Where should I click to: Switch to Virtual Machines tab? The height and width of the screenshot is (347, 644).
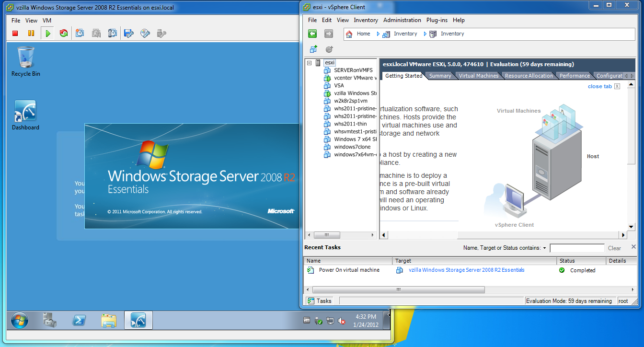pos(478,76)
